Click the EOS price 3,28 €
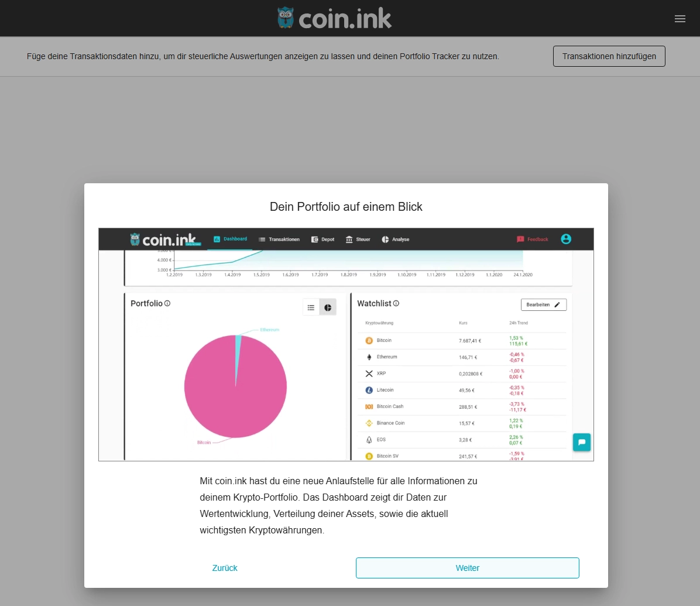700x606 pixels. pos(465,440)
